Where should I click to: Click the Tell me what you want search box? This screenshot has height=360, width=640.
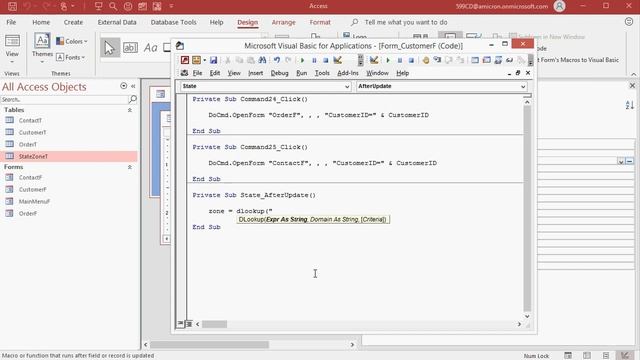click(406, 22)
